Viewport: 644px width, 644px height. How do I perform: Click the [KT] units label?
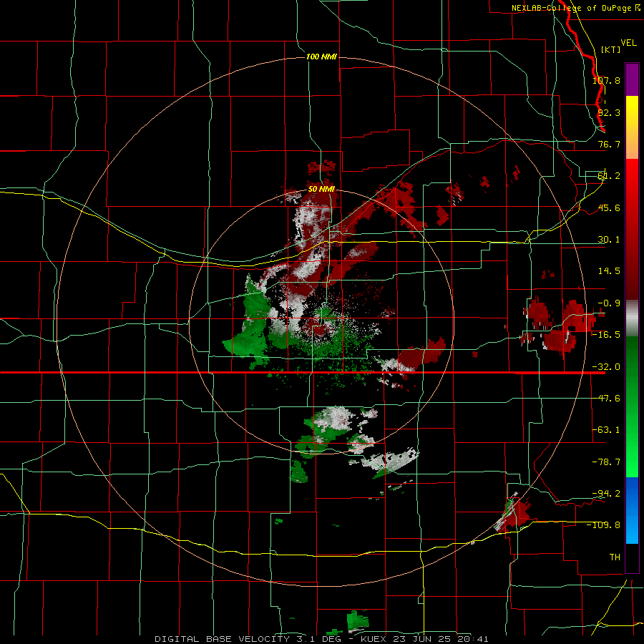tap(611, 49)
